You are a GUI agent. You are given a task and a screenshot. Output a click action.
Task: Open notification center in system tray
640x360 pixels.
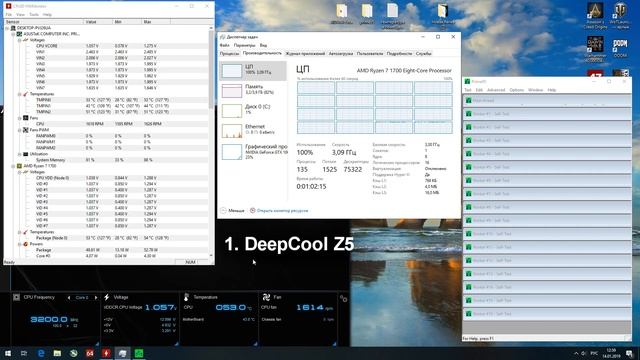pos(629,353)
